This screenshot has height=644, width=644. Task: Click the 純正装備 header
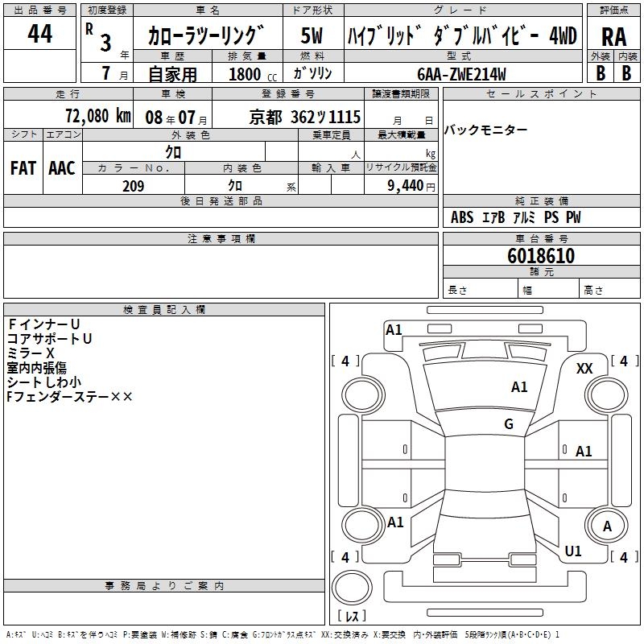[x=541, y=200]
